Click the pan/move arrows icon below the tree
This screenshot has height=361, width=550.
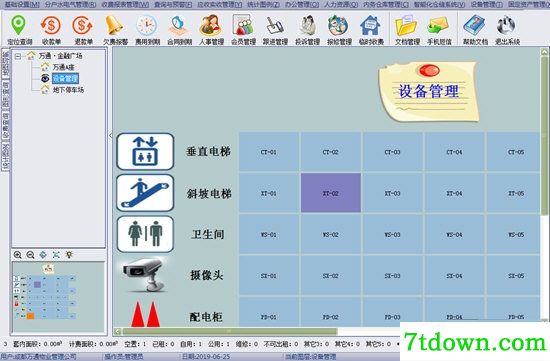43,255
